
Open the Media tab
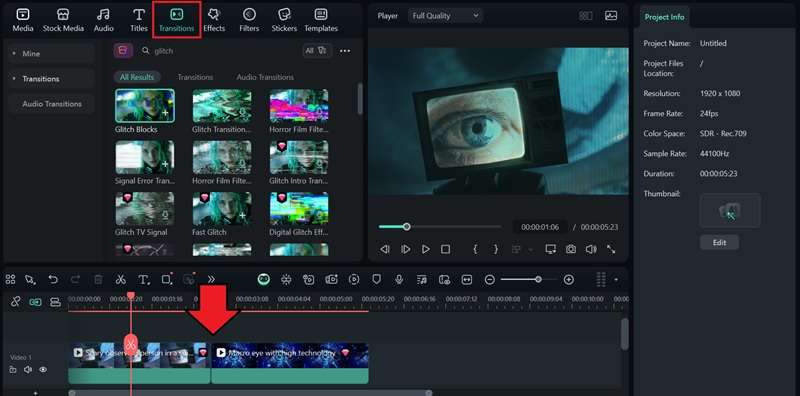coord(23,20)
